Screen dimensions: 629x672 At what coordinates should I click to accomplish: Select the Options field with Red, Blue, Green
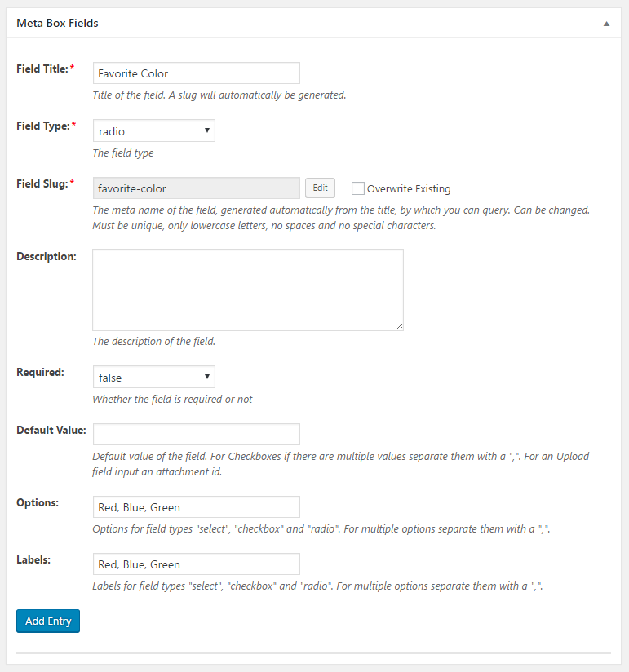click(197, 507)
